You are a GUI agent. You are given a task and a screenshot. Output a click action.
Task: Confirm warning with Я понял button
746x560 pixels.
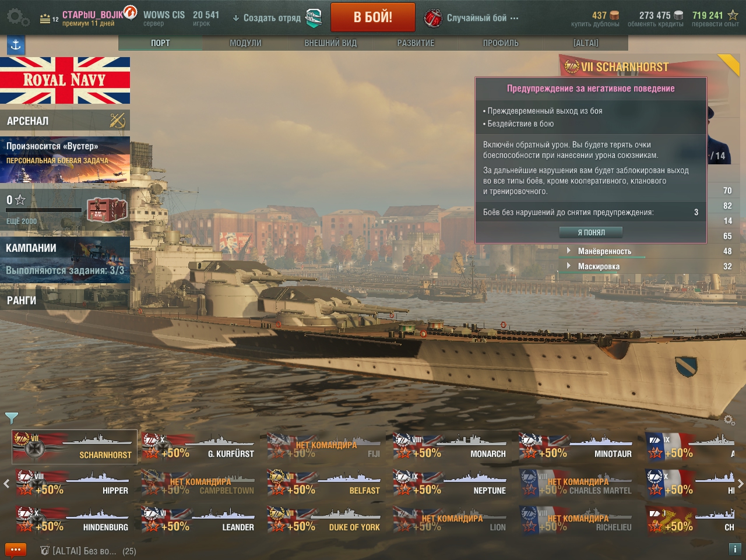click(x=591, y=233)
